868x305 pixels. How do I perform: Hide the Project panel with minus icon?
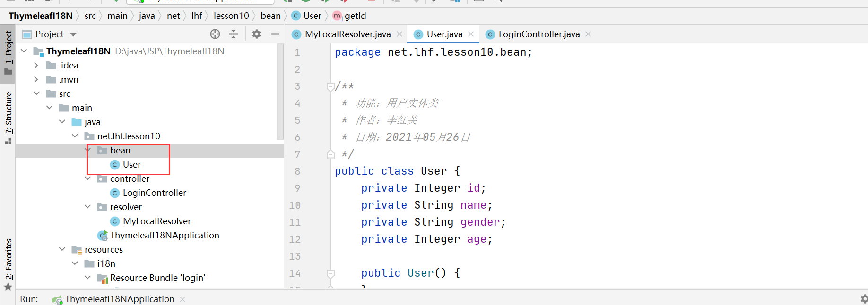275,34
